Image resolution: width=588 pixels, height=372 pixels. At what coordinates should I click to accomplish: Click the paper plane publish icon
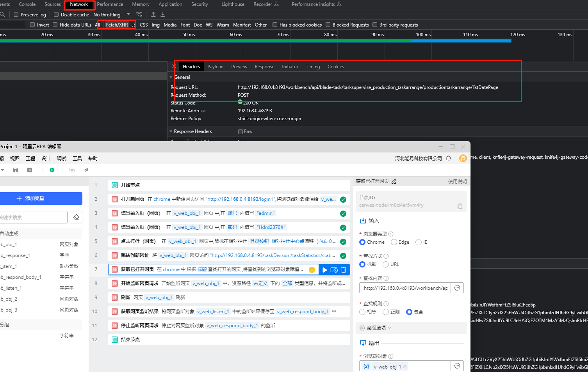(x=86, y=170)
